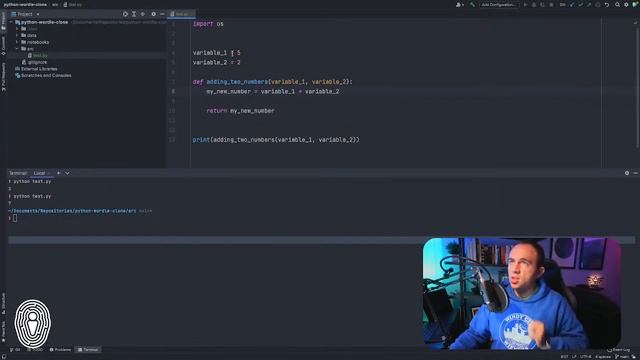
Task: Toggle the Favorites tool window stripe button
Action: (3, 332)
